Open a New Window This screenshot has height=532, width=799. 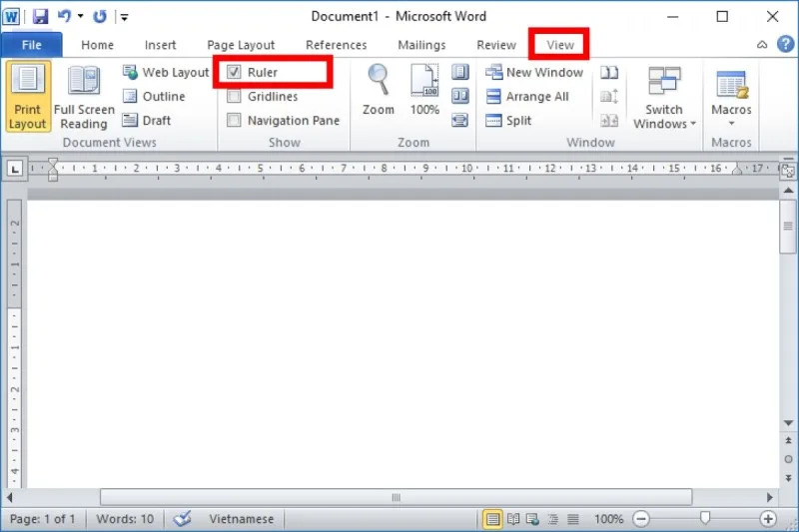[x=534, y=72]
